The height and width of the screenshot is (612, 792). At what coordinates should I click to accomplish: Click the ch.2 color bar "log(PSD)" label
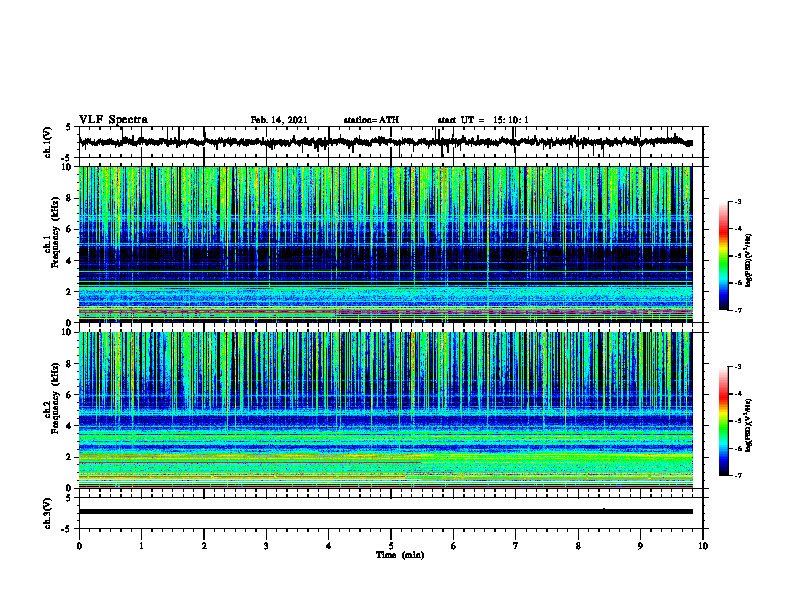[x=749, y=425]
